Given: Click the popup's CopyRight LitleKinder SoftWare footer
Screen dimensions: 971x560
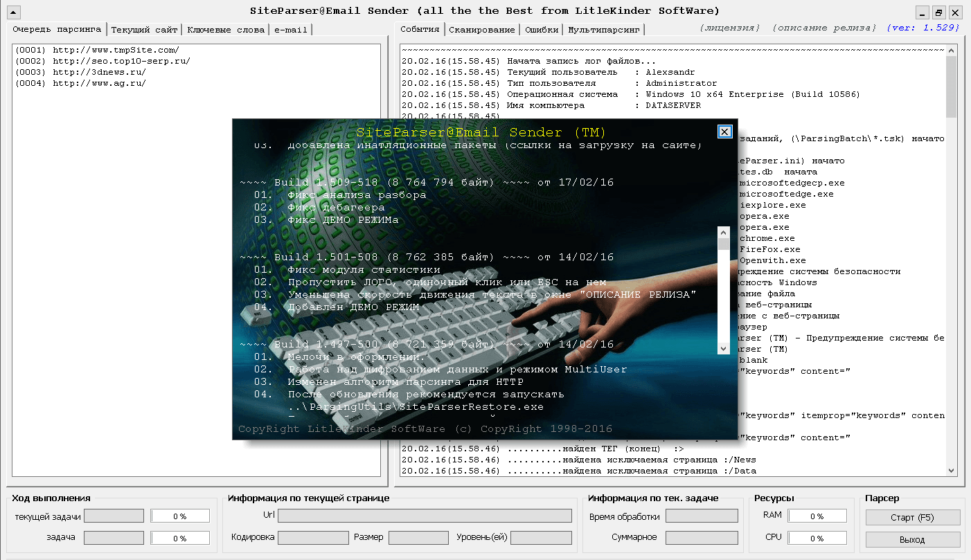Looking at the screenshot, I should point(425,428).
